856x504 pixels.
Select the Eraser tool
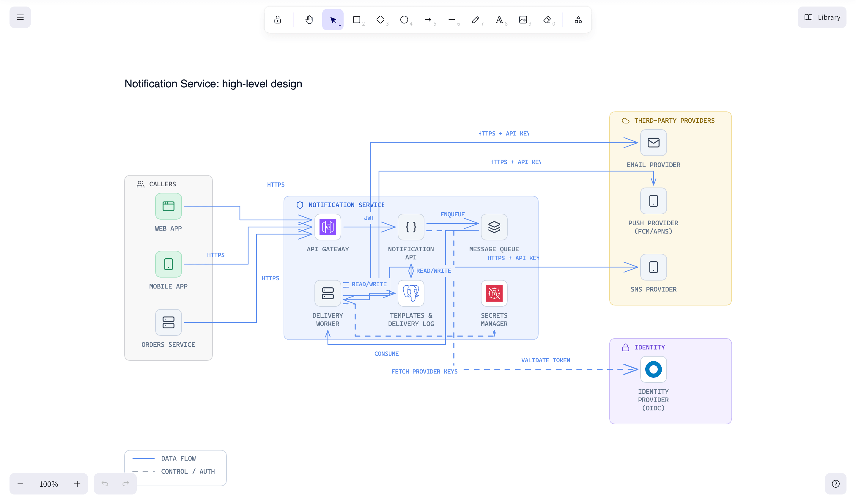tap(547, 20)
